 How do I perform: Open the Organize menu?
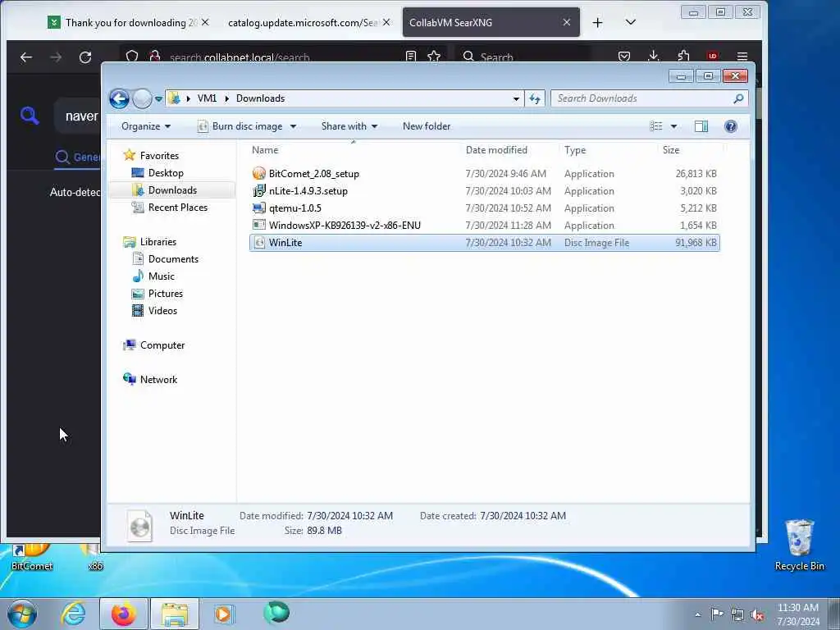click(146, 126)
